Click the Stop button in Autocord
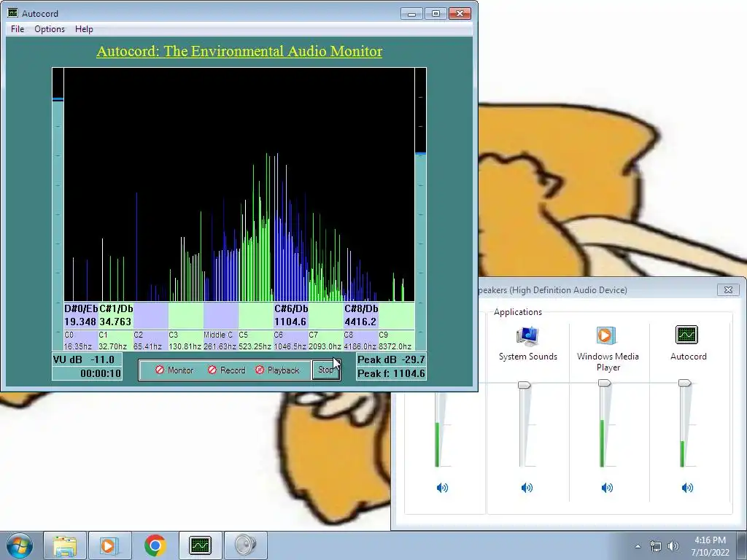 coord(326,370)
